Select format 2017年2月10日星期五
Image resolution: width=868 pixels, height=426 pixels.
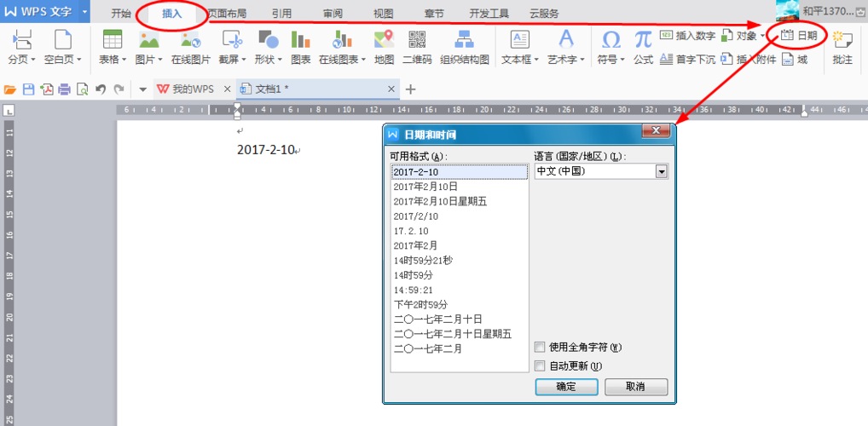(x=460, y=201)
